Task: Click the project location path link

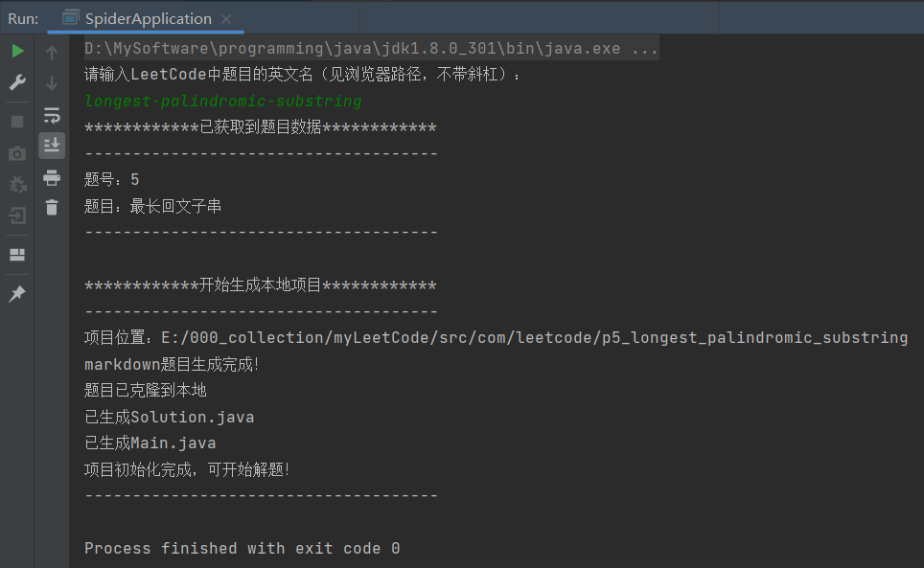Action: (534, 337)
